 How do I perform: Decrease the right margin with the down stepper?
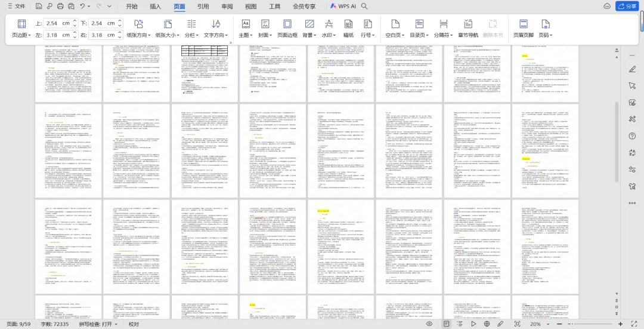120,38
